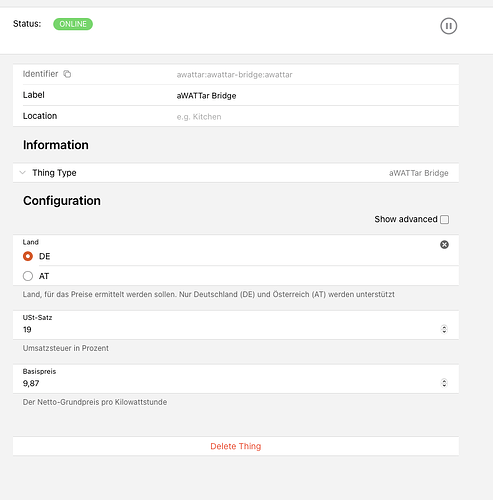Click the Delete Thing button

click(236, 446)
